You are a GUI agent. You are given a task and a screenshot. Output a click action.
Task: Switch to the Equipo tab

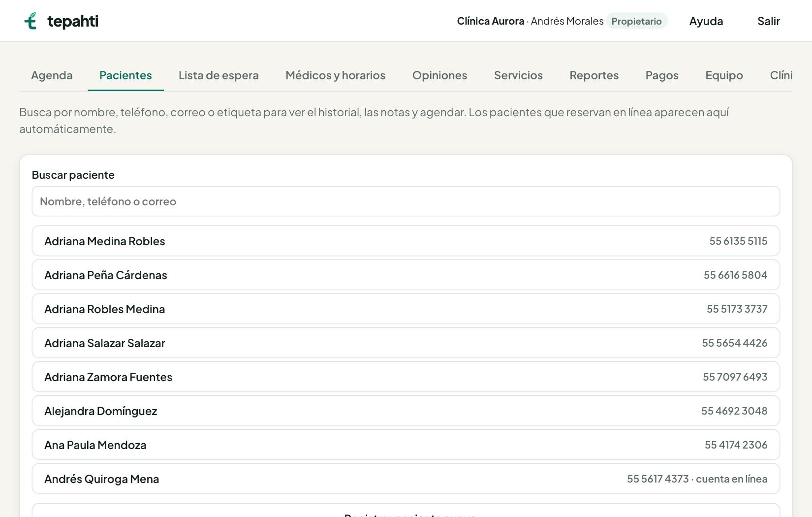tap(724, 75)
